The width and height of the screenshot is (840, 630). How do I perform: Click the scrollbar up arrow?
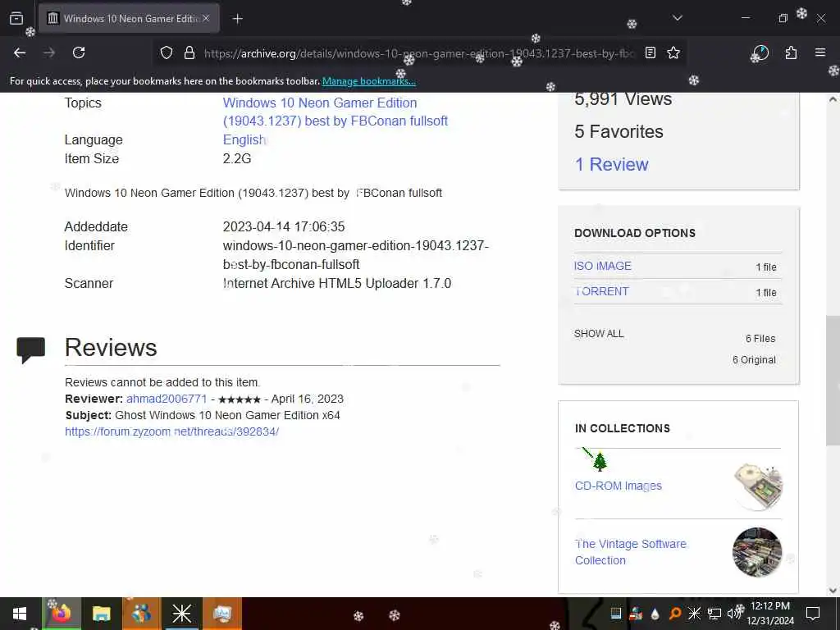(x=833, y=99)
